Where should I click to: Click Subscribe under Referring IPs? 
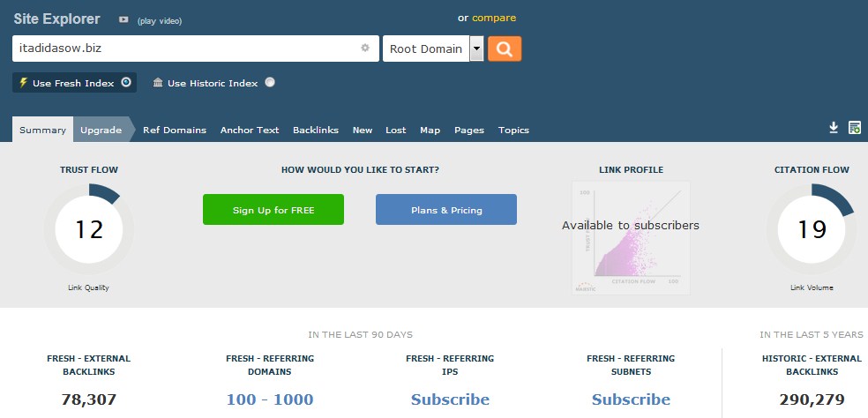(x=450, y=399)
